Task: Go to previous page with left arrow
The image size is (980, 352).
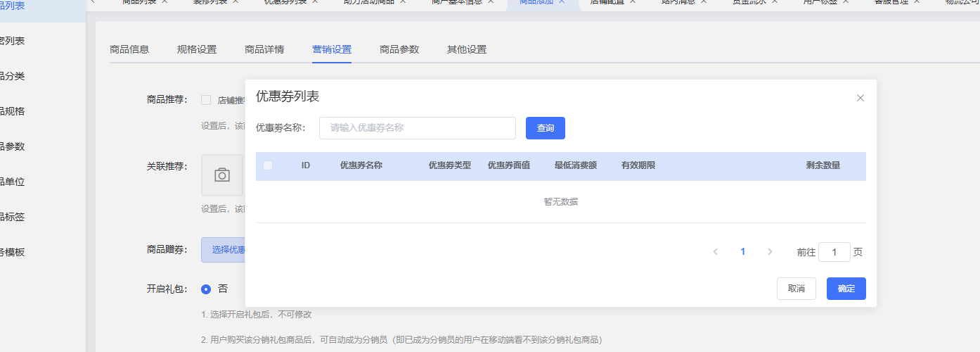Action: point(716,251)
